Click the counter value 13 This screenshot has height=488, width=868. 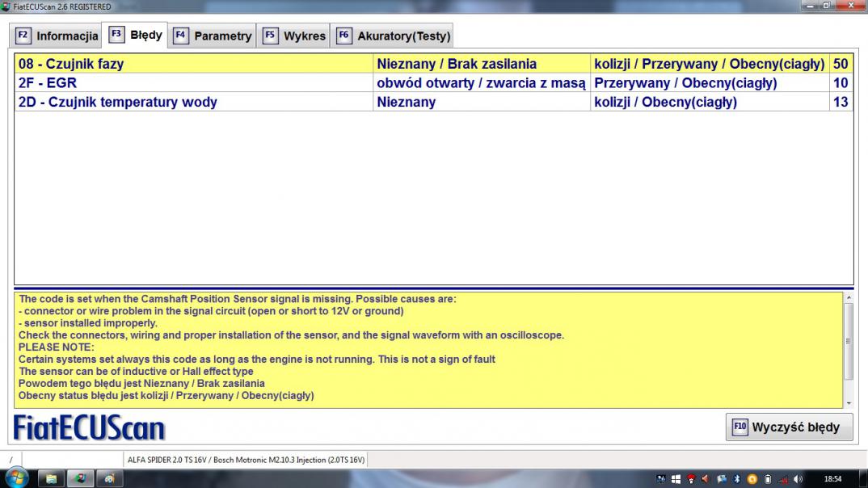(841, 102)
